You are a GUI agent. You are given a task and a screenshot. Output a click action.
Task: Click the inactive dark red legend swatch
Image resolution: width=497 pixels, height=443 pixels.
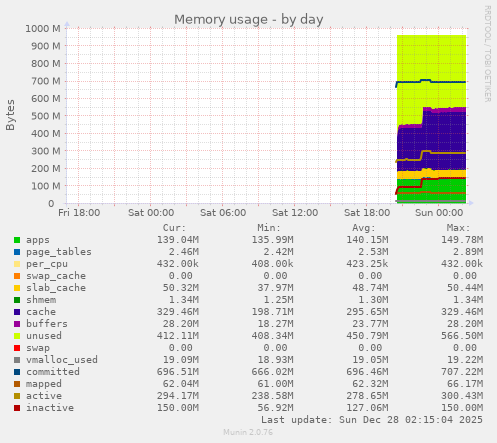[17, 408]
